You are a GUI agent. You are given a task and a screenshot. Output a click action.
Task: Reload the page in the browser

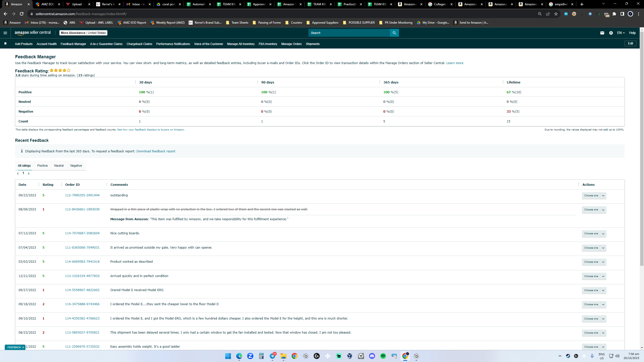[22, 14]
